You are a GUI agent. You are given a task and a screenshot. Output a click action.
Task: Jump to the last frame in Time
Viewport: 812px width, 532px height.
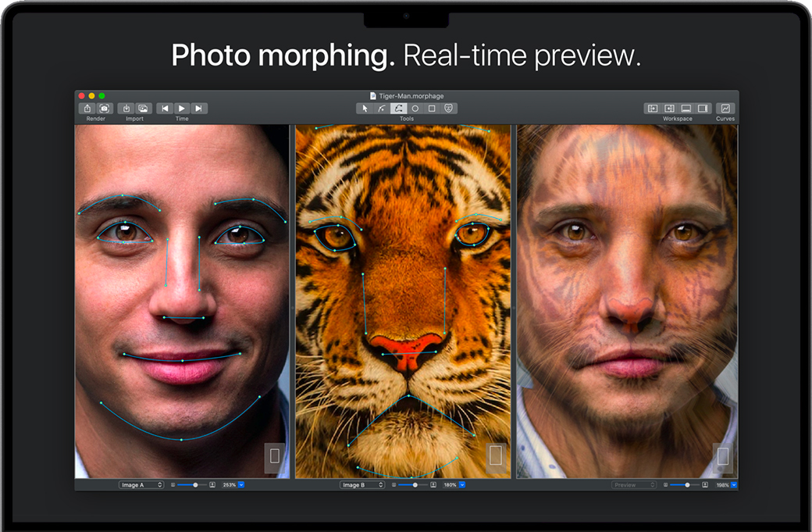199,109
